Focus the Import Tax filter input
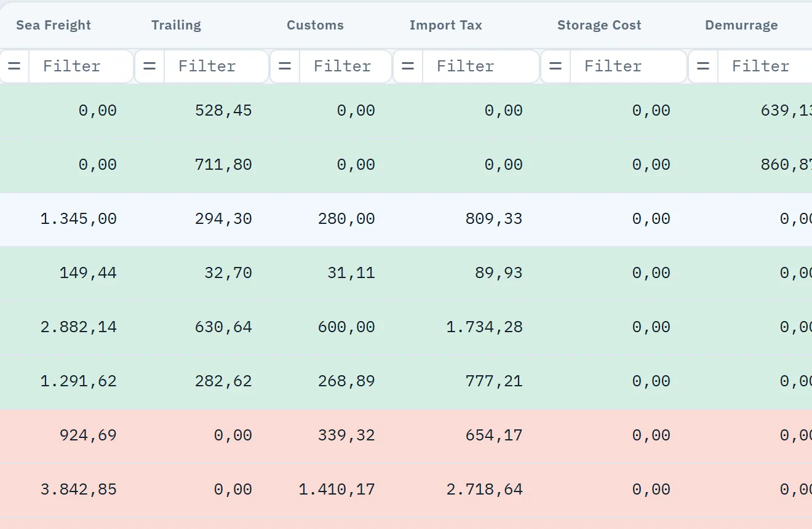Image resolution: width=812 pixels, height=529 pixels. [x=481, y=66]
